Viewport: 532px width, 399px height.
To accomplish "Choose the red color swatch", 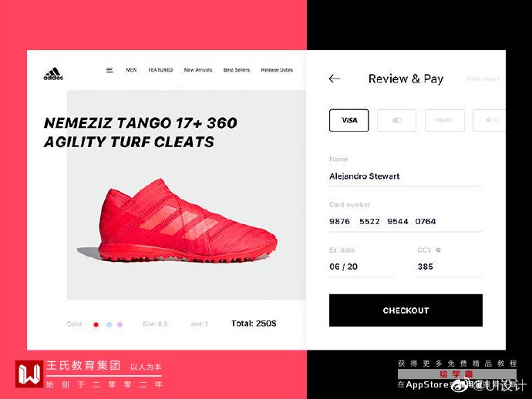I will pyautogui.click(x=96, y=324).
